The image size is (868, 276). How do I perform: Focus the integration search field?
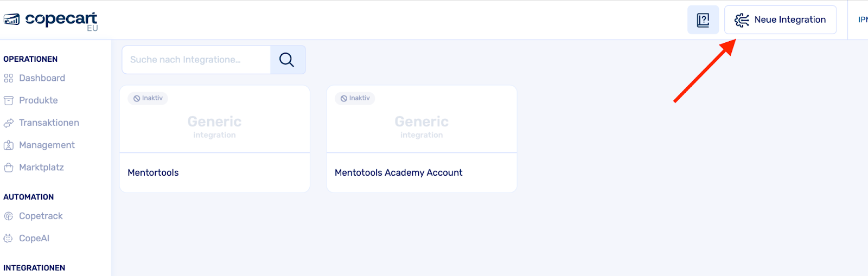(196, 60)
